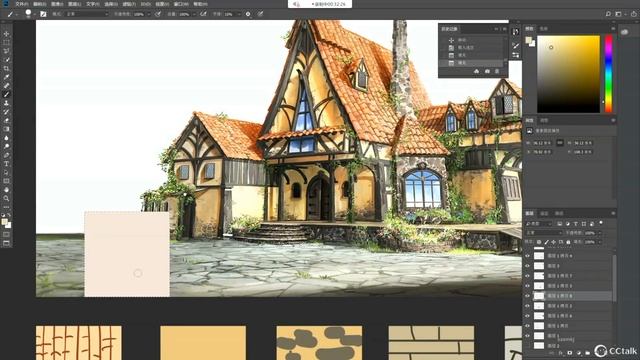Toggle lock all padlock icon
The image size is (640, 360).
tap(568, 242)
